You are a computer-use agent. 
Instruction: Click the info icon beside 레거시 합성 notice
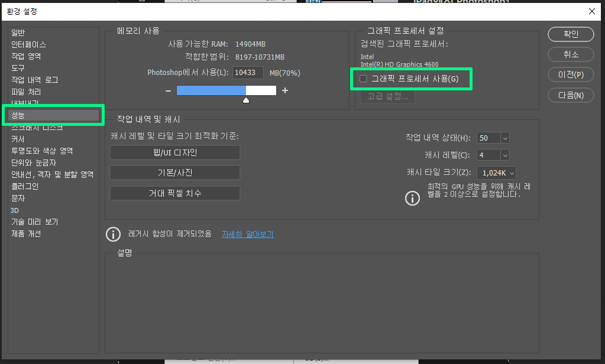coord(113,234)
